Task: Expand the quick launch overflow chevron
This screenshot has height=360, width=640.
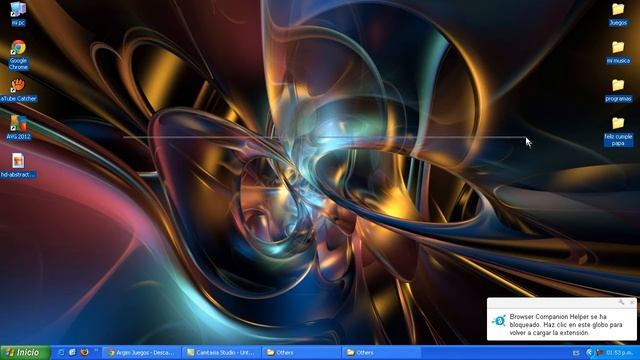Action: click(x=96, y=350)
